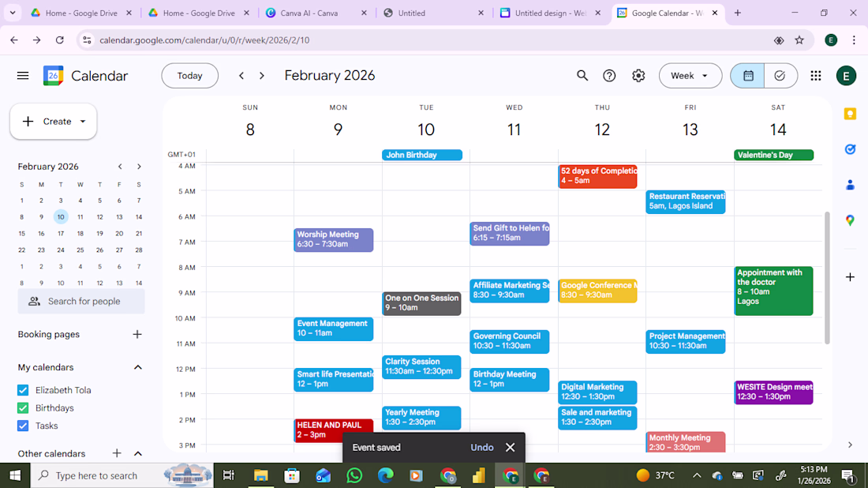Show previous month in mini calendar

[120, 167]
